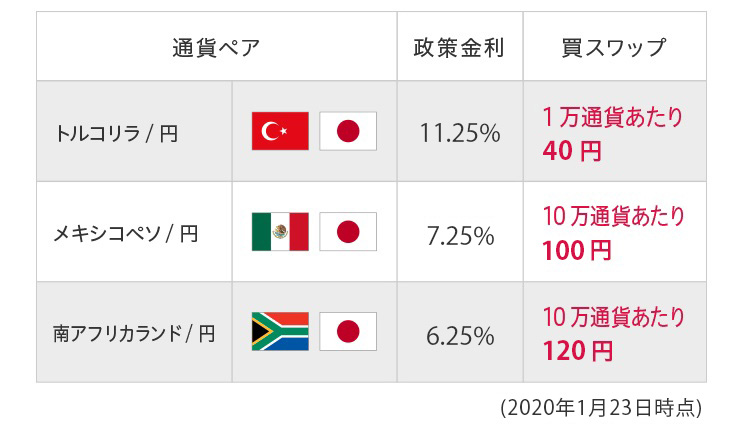Click Japan flag in the メキシコペソ row
The width and height of the screenshot is (747, 437).
tap(347, 232)
